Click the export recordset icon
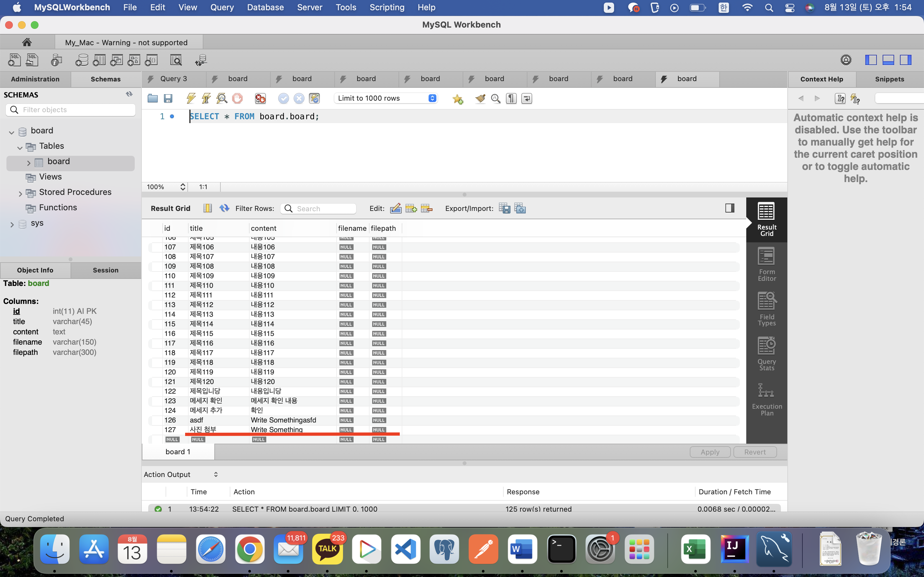Viewport: 924px width, 577px height. (x=504, y=208)
